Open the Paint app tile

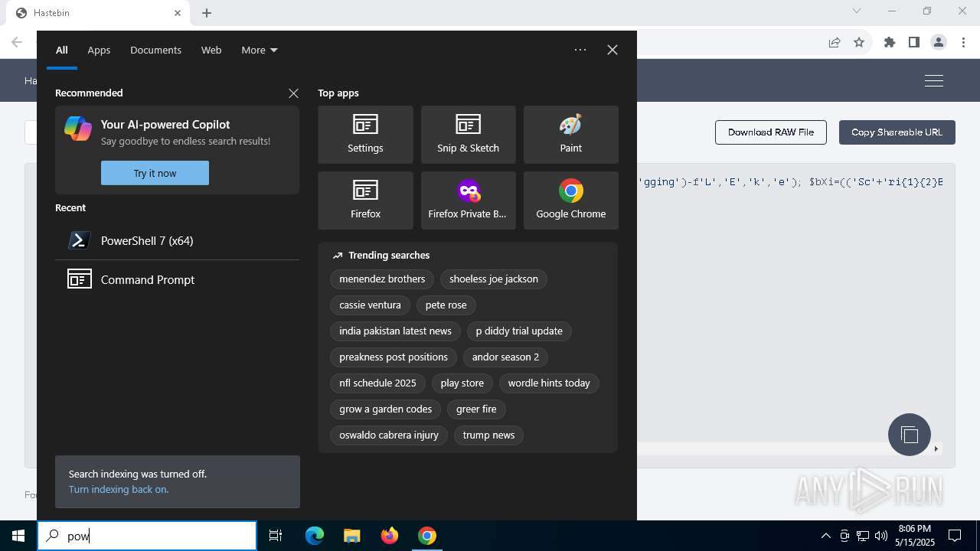click(x=570, y=135)
